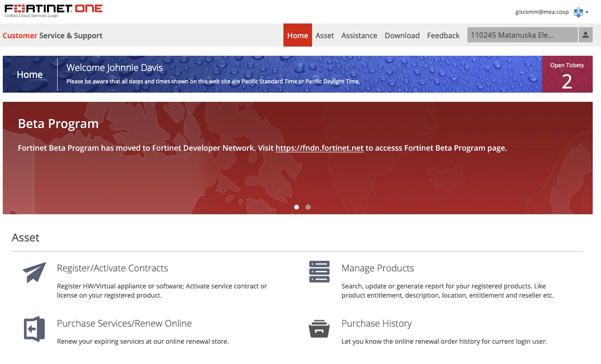Go to the Download tab

point(402,35)
